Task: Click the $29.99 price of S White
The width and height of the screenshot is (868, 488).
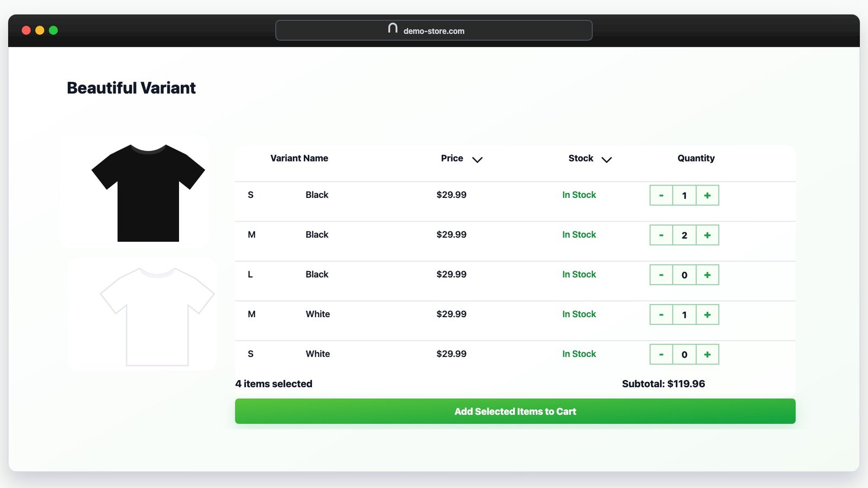Action: [x=451, y=354]
